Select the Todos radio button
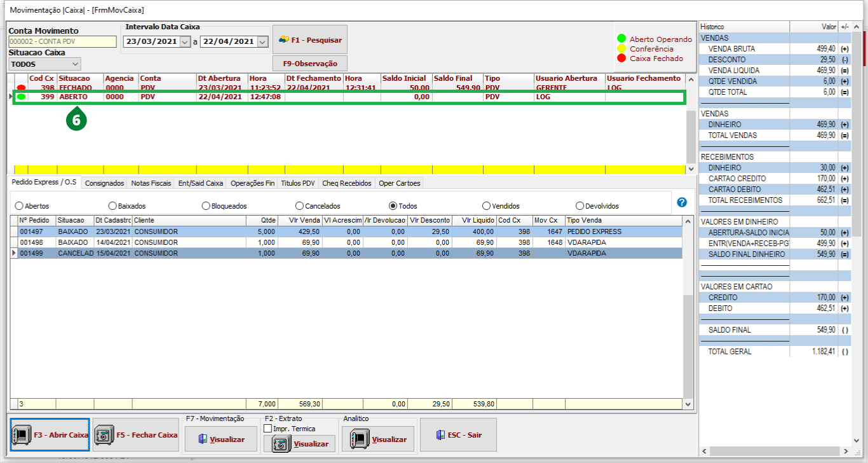 (393, 206)
